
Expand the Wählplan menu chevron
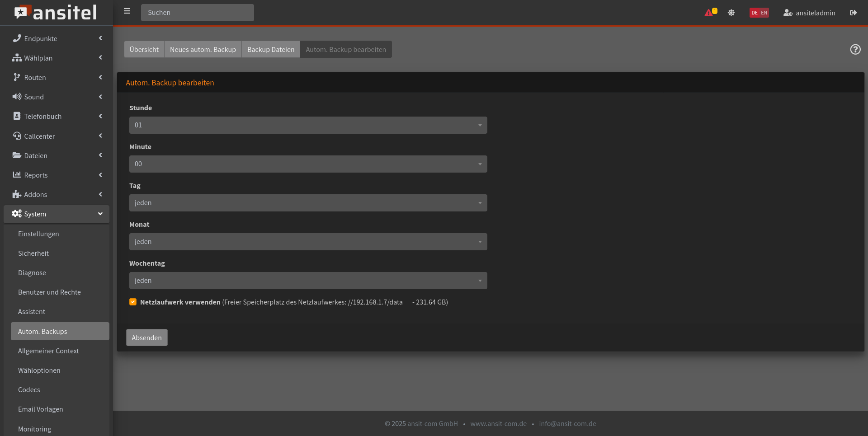point(100,58)
